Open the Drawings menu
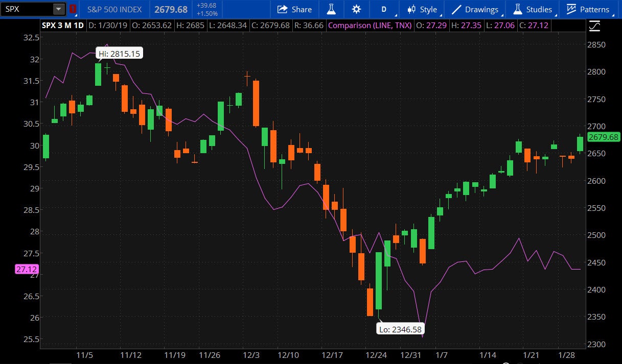 pos(475,9)
